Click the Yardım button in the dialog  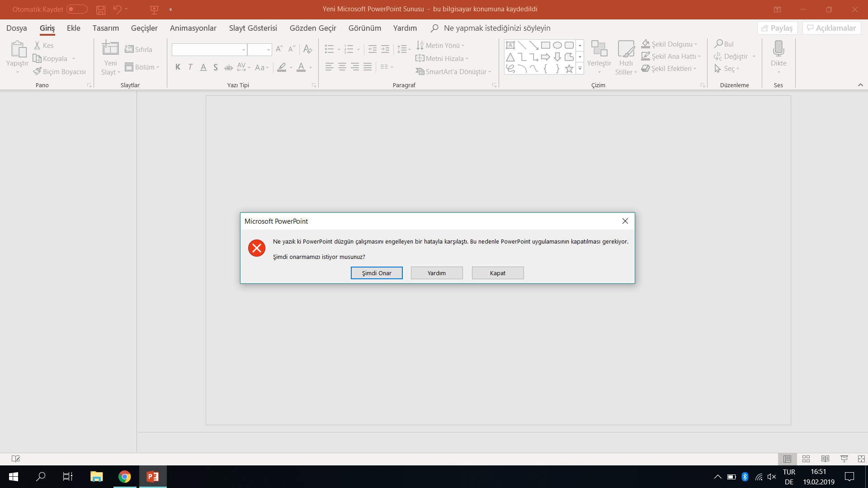(437, 273)
